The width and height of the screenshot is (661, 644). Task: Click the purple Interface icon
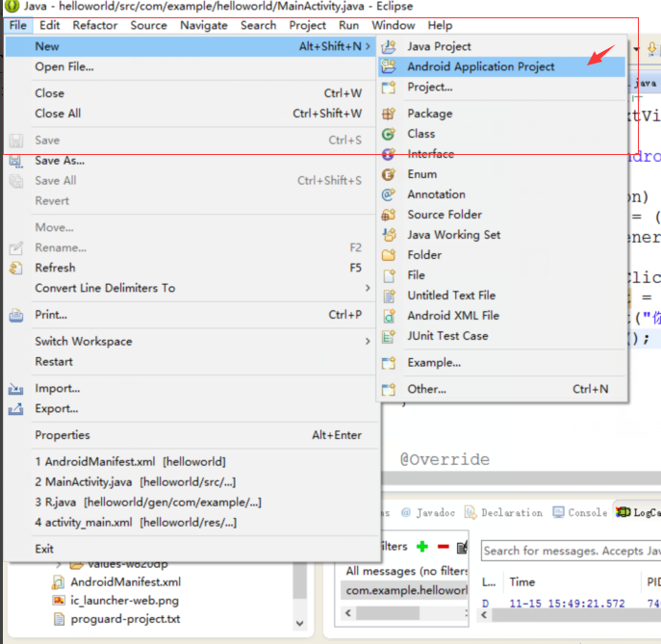[389, 154]
